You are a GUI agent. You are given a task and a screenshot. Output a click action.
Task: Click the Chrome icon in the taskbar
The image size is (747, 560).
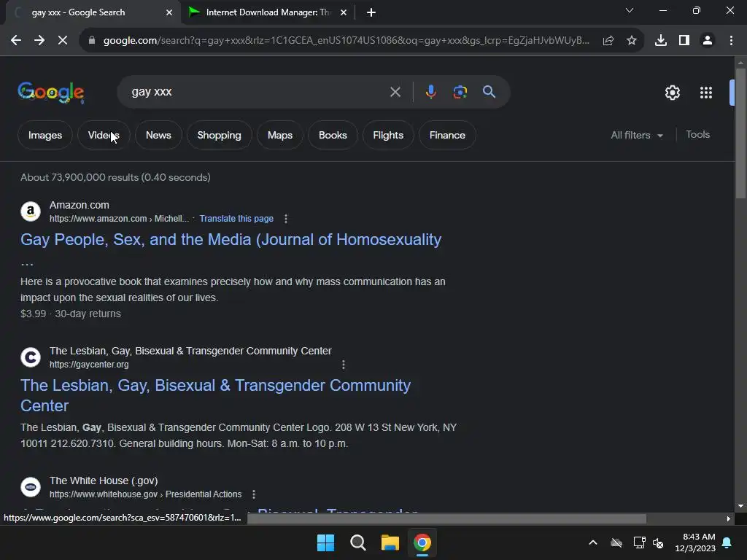pyautogui.click(x=422, y=542)
